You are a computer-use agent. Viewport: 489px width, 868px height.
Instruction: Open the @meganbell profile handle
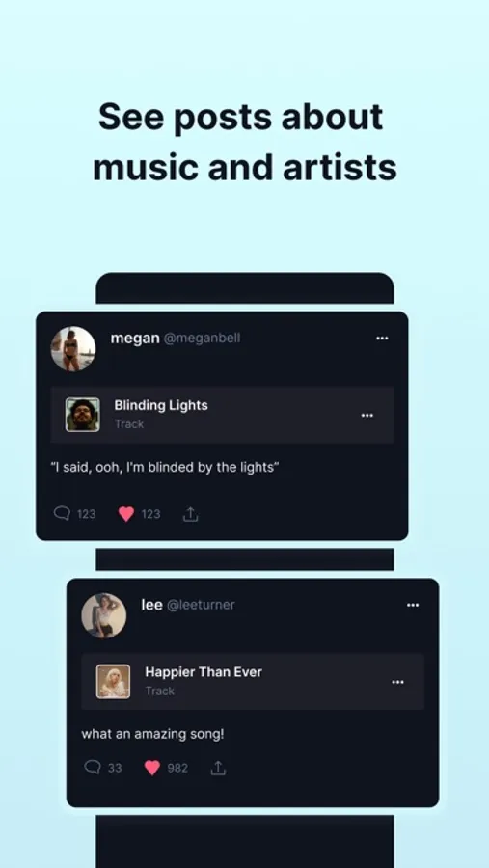203,339
